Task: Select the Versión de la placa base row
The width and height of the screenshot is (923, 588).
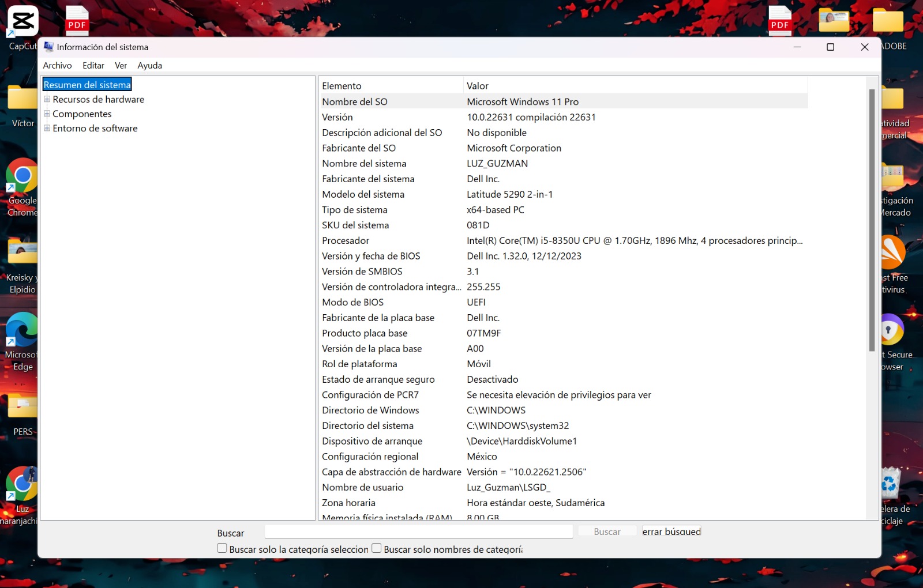Action: (564, 348)
